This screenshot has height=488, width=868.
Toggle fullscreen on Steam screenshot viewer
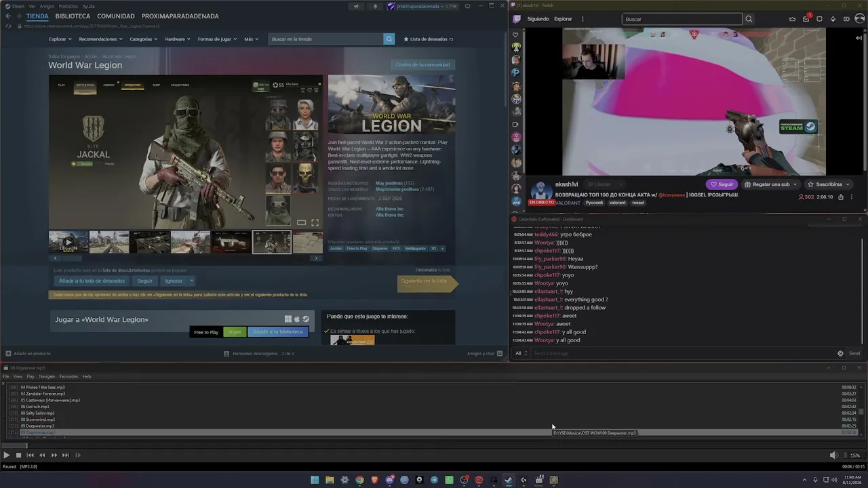pyautogui.click(x=315, y=222)
